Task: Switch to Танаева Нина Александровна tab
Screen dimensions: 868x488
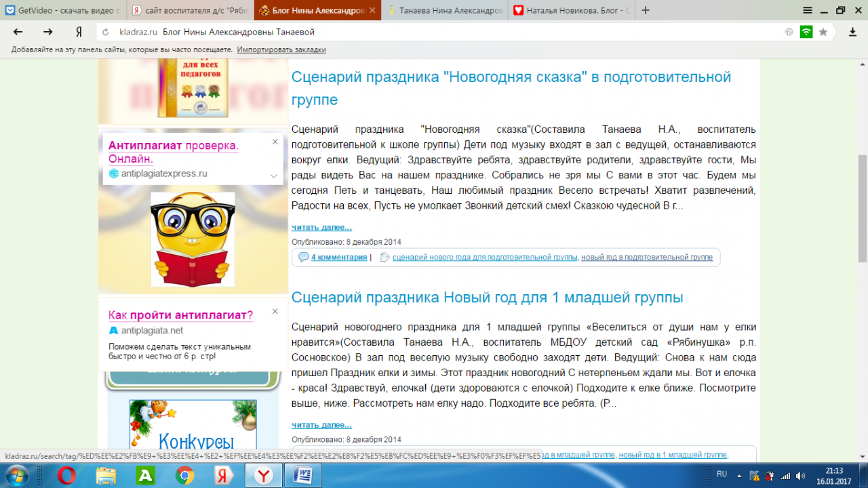Action: point(446,10)
